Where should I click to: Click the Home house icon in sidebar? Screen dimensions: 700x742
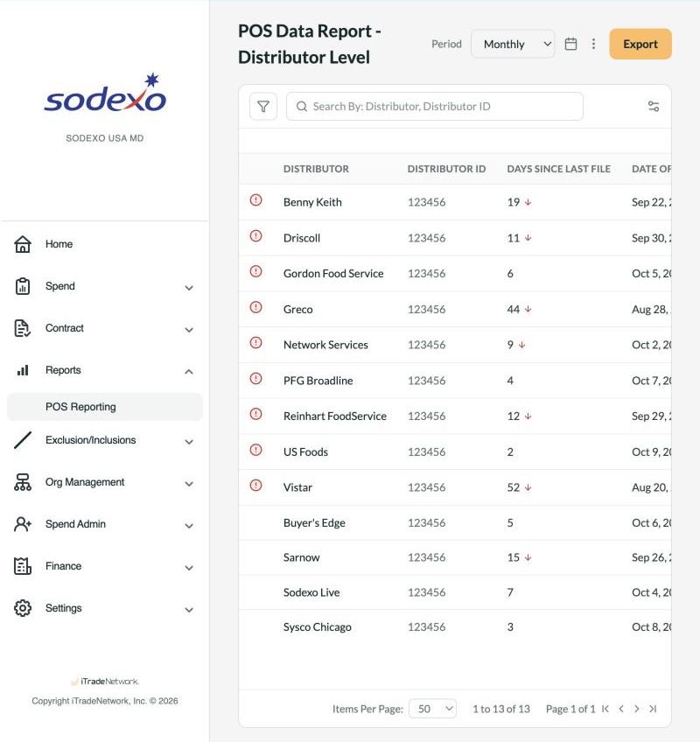tap(23, 244)
